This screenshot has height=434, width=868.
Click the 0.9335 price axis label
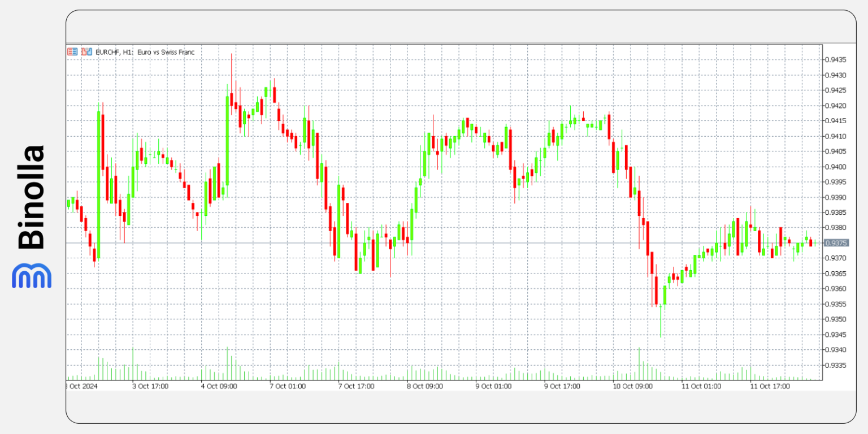point(835,365)
